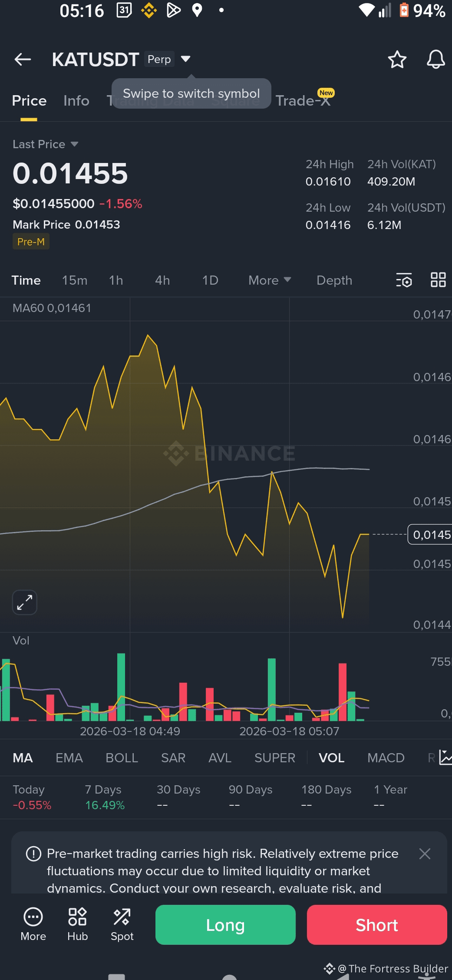This screenshot has width=452, height=980.
Task: Expand Last Price dropdown
Action: coord(74,144)
